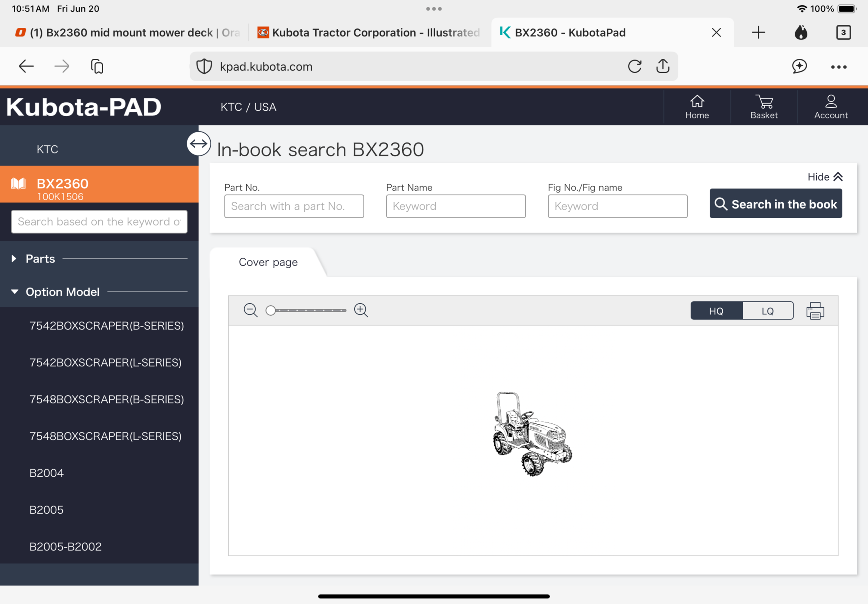Switch to Kubota Tractor Corporation browser tab
Viewport: 868px width, 604px height.
[369, 33]
